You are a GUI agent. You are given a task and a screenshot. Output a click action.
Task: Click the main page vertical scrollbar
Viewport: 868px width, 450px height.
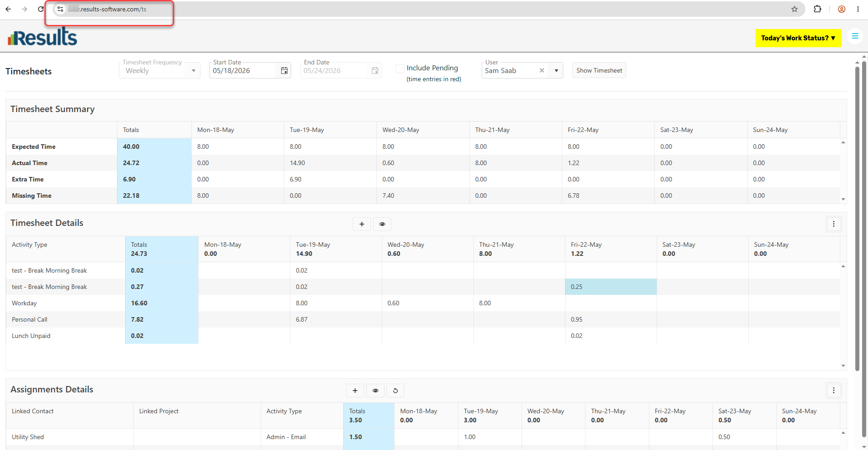point(857,218)
